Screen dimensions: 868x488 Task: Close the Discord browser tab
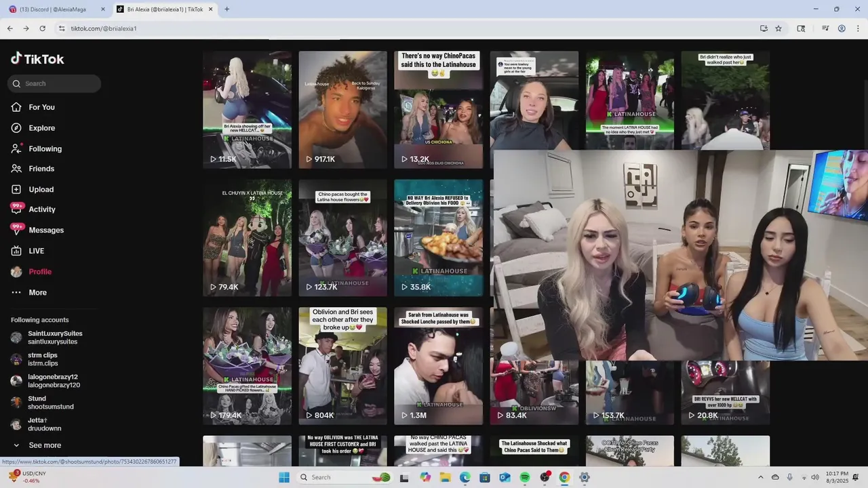103,9
